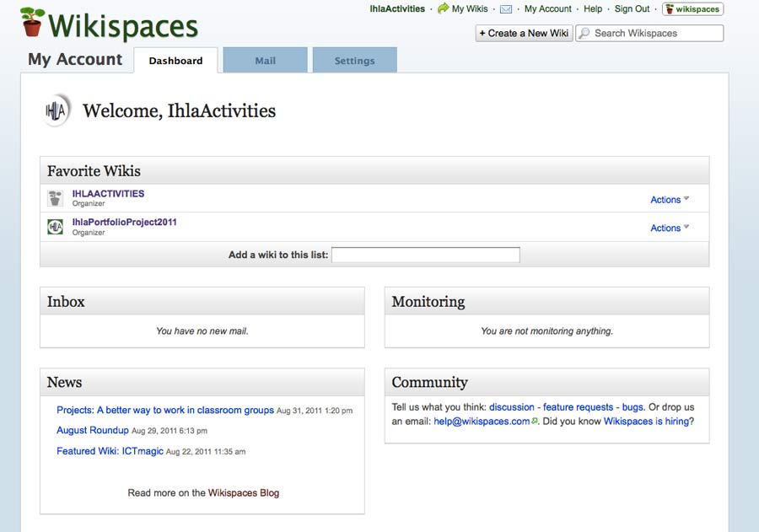Image resolution: width=759 pixels, height=532 pixels.
Task: Click the Add a wiki input field
Action: [x=425, y=255]
